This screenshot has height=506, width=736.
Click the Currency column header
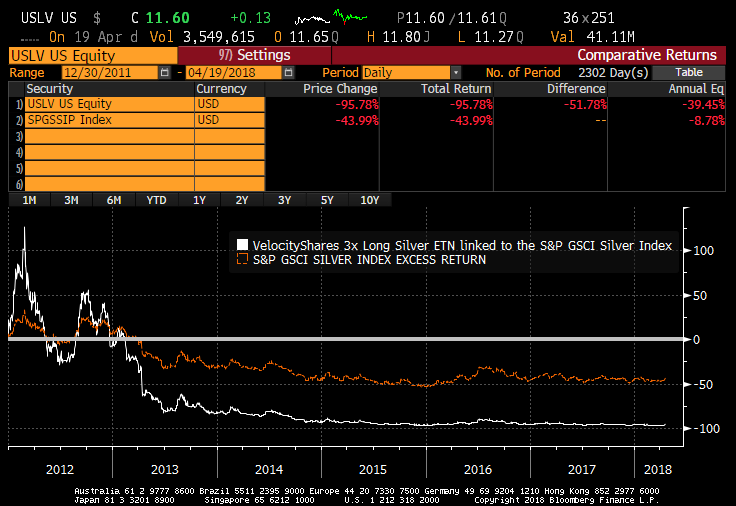click(x=221, y=89)
